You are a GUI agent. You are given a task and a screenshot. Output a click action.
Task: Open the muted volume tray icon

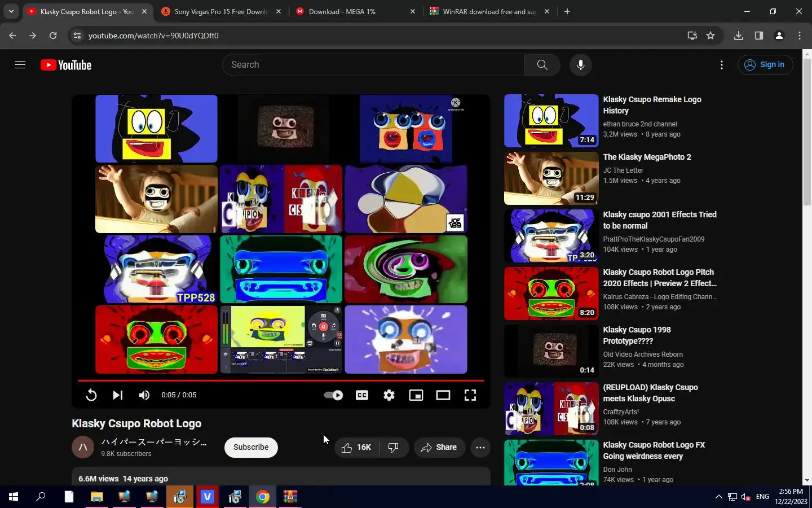coord(746,497)
